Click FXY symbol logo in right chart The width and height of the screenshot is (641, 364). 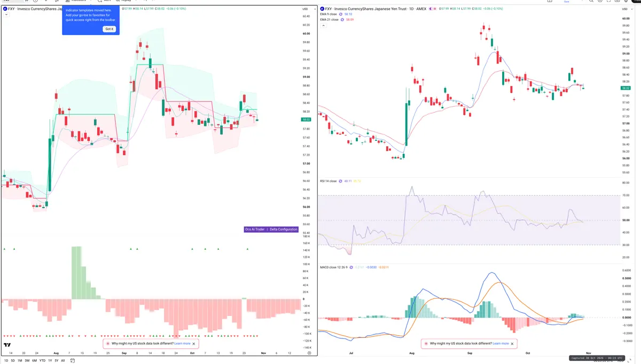[x=322, y=9]
